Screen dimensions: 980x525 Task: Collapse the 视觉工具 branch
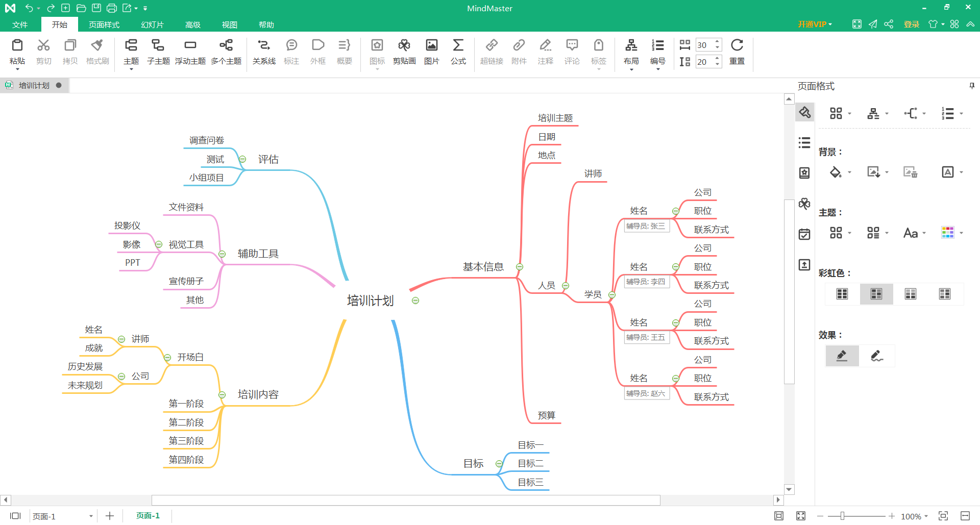click(159, 244)
